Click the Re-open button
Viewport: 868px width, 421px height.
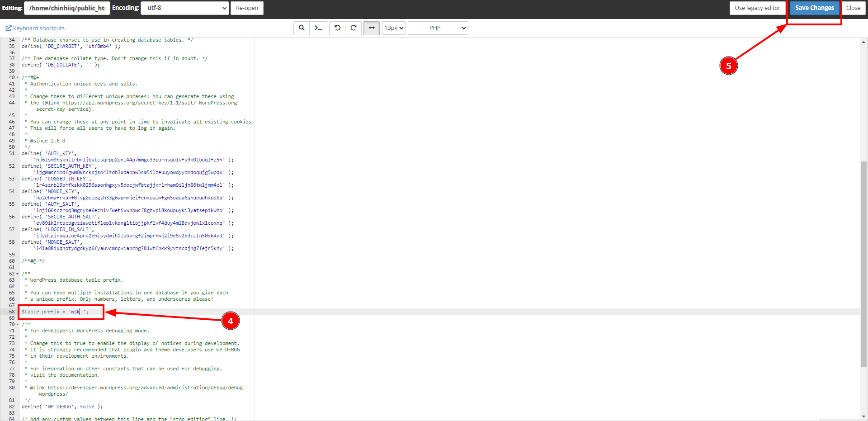coord(247,8)
